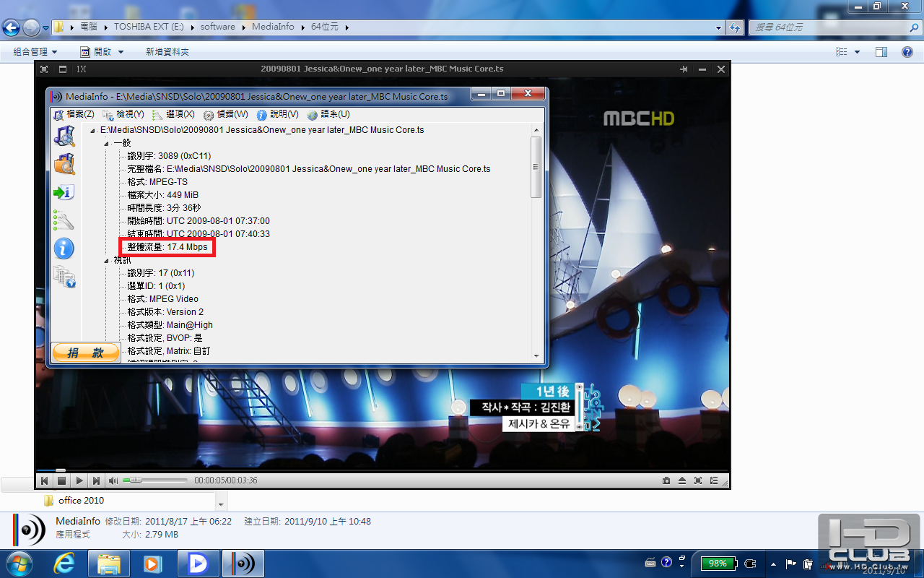Open the 組合管理 Organize dropdown in Explorer

click(35, 52)
